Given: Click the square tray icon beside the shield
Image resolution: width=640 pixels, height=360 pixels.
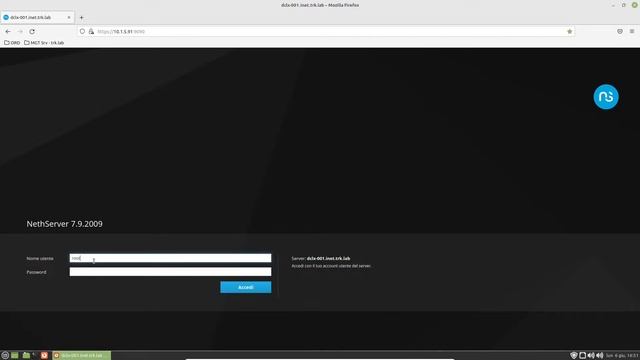Looking at the screenshot, I should click(582, 356).
